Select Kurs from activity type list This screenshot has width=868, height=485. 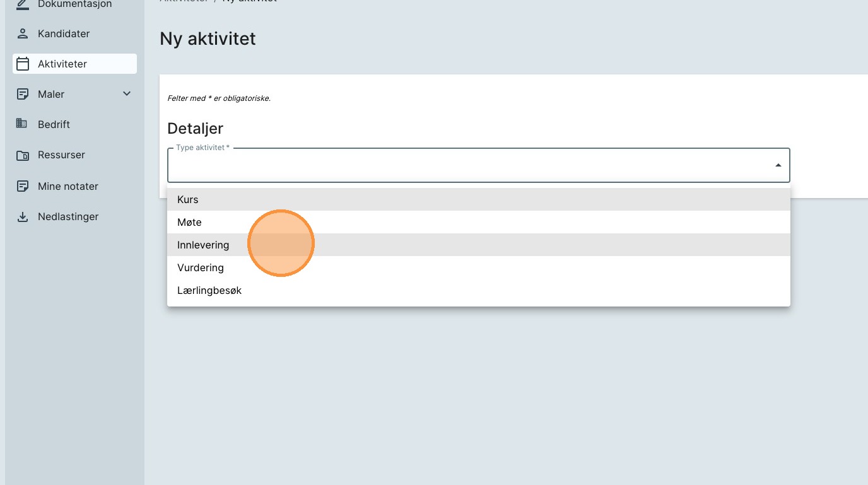[188, 199]
